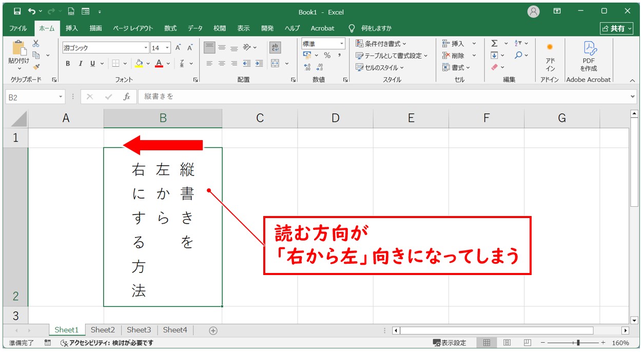Click the Undo arrow icon
Viewport: 644px width, 352px height.
(32, 11)
